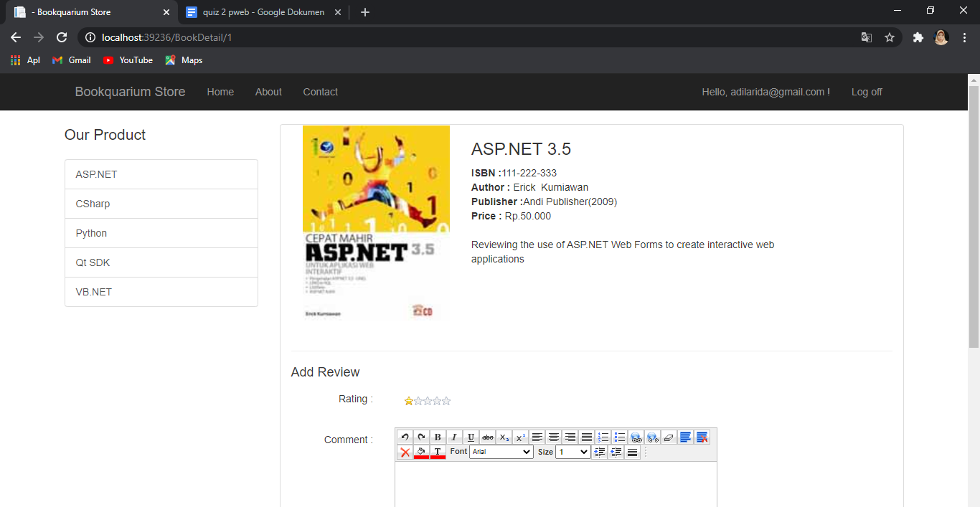Click the blue lines select-all icon
Image resolution: width=980 pixels, height=507 pixels.
(686, 437)
